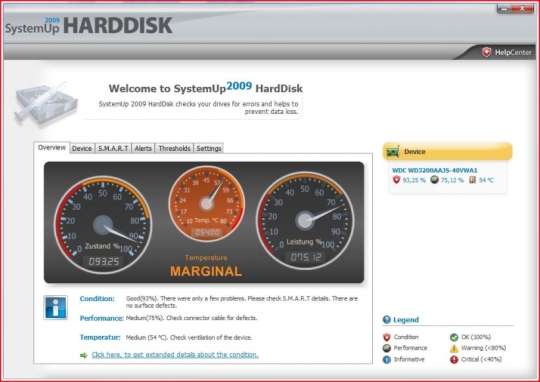Click the Zustand % condition gauge

click(103, 225)
